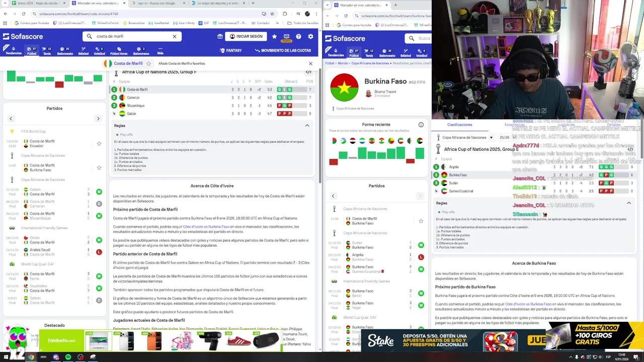Follow the Côte d'Ivoire vs Burkina Faso link, left
This screenshot has height=362, width=644.
[206, 227]
